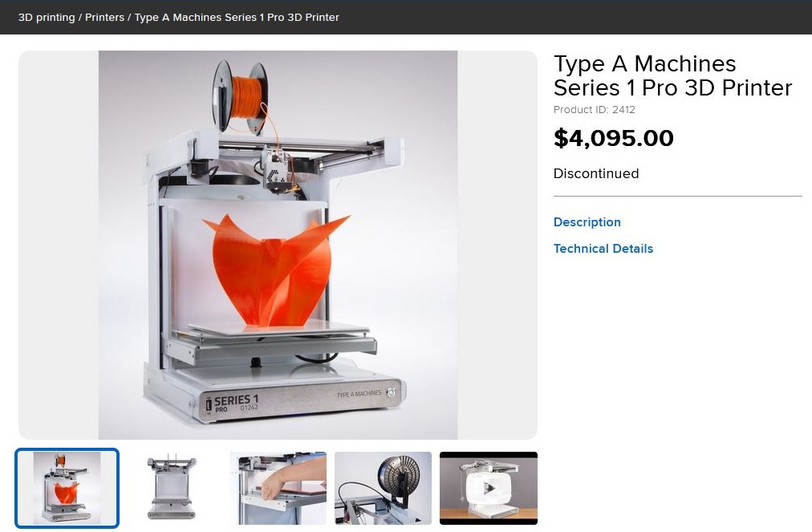Show the front-view printer thumbnail
The width and height of the screenshot is (812, 532).
(x=172, y=488)
